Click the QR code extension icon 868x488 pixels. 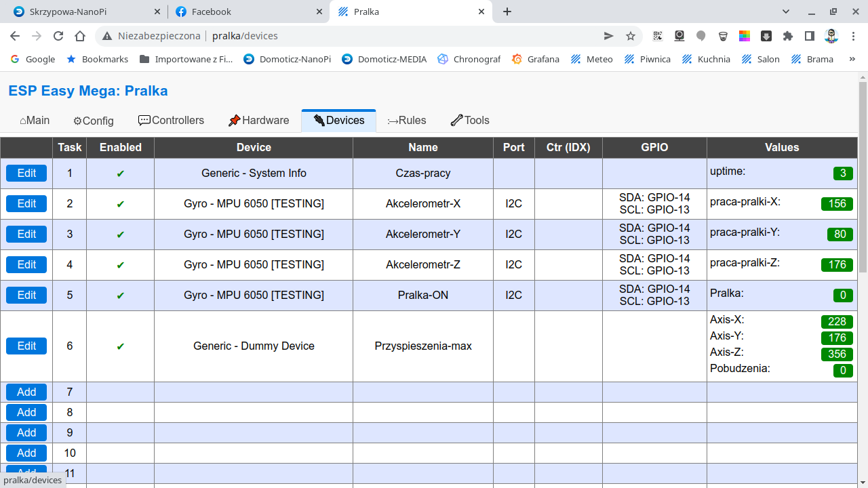(x=657, y=36)
